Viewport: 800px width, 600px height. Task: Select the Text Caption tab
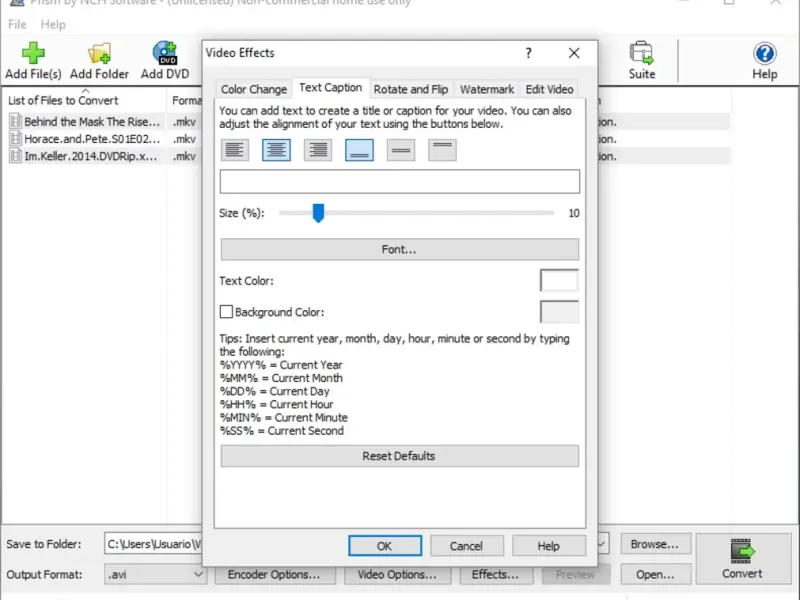point(331,88)
